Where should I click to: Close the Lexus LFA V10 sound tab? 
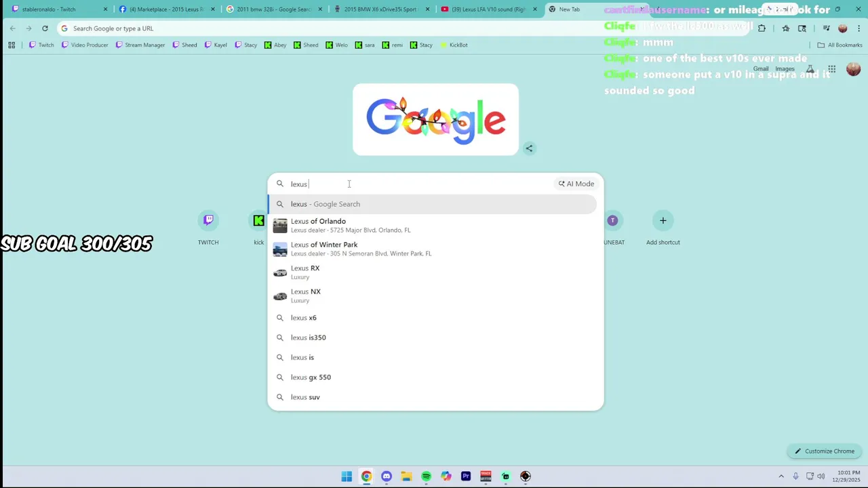point(535,9)
